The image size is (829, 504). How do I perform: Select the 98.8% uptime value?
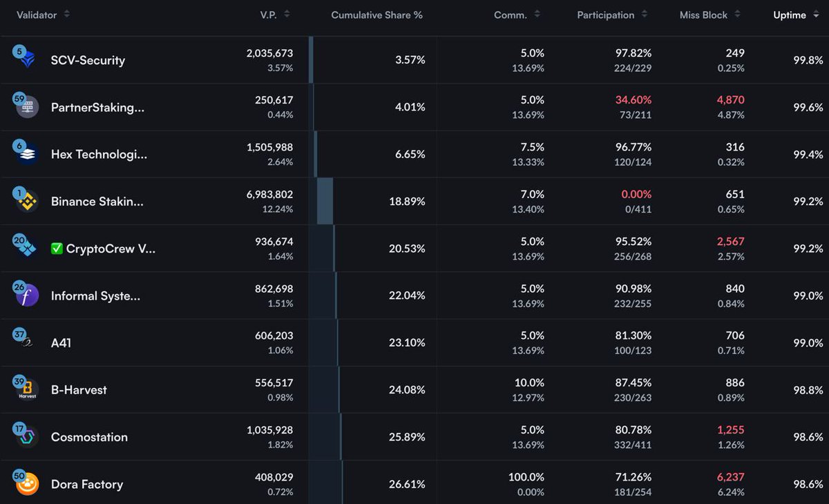(808, 389)
